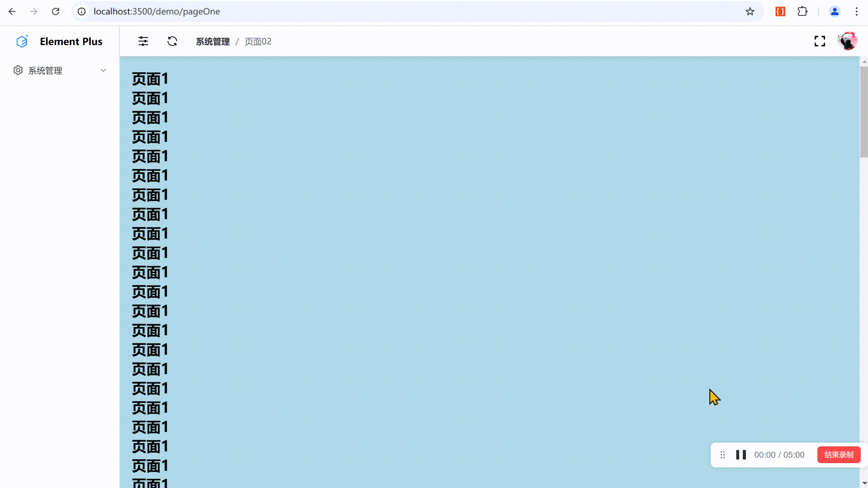Click the orange braces extension icon
Image resolution: width=868 pixels, height=488 pixels.
(780, 12)
